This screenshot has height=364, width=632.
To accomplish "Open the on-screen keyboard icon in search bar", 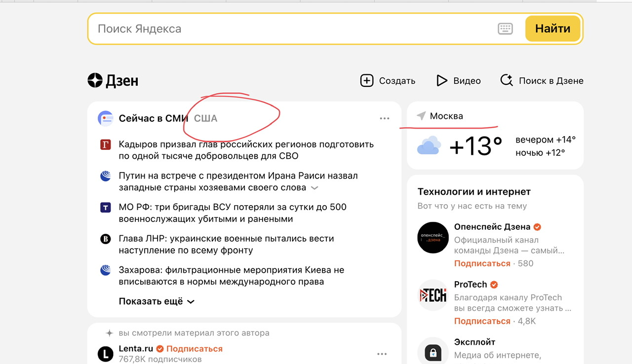I will (x=505, y=29).
